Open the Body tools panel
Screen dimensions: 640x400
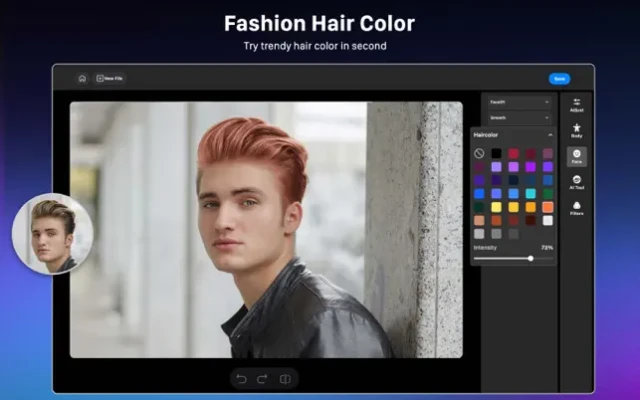click(x=577, y=130)
